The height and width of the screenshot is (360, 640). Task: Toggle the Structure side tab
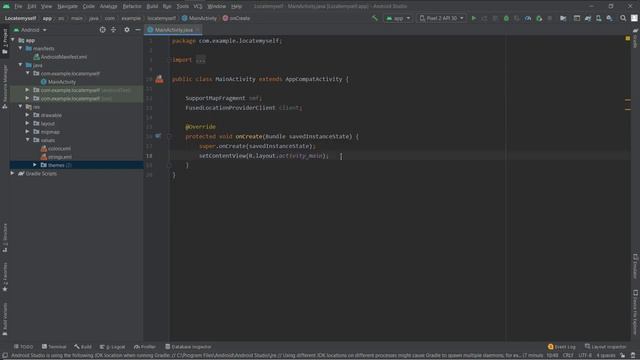click(x=4, y=238)
